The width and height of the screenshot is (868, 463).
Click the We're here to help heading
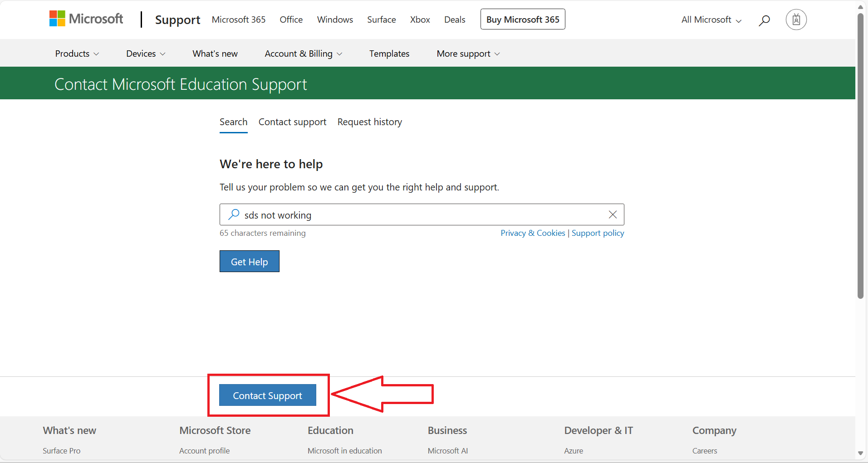pyautogui.click(x=271, y=164)
